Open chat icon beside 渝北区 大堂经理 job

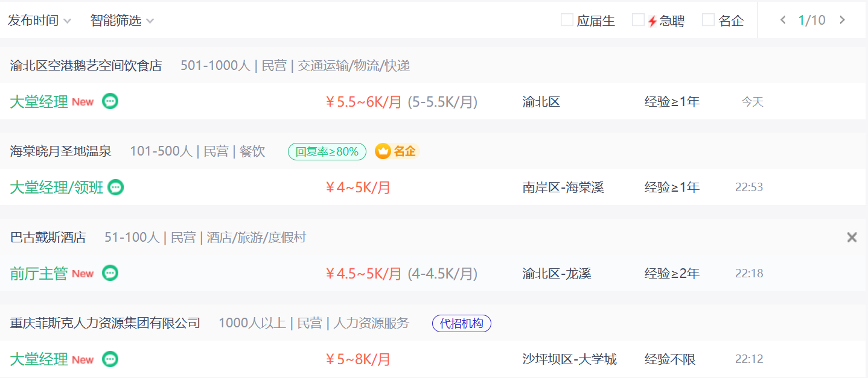pyautogui.click(x=110, y=101)
